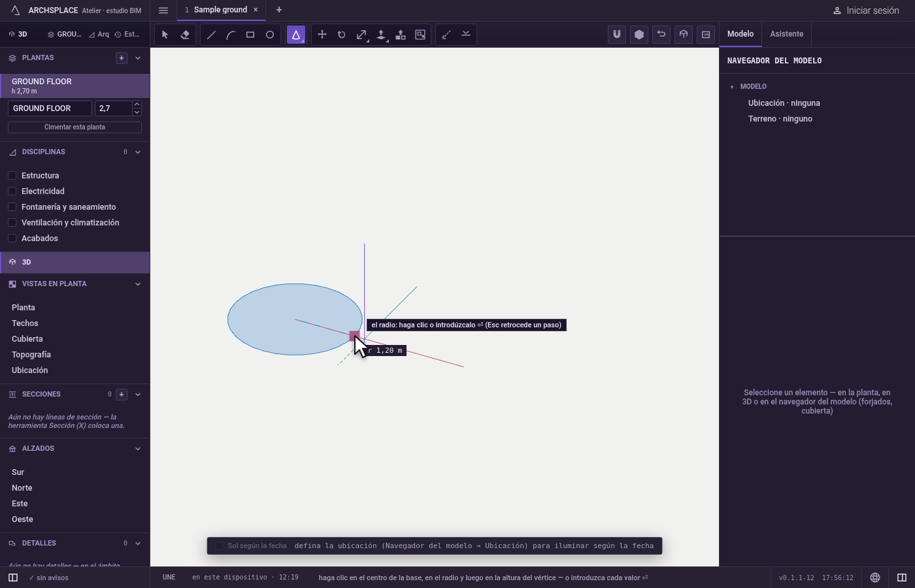The width and height of the screenshot is (915, 588).
Task: Select the Line drawing tool
Action: (211, 35)
